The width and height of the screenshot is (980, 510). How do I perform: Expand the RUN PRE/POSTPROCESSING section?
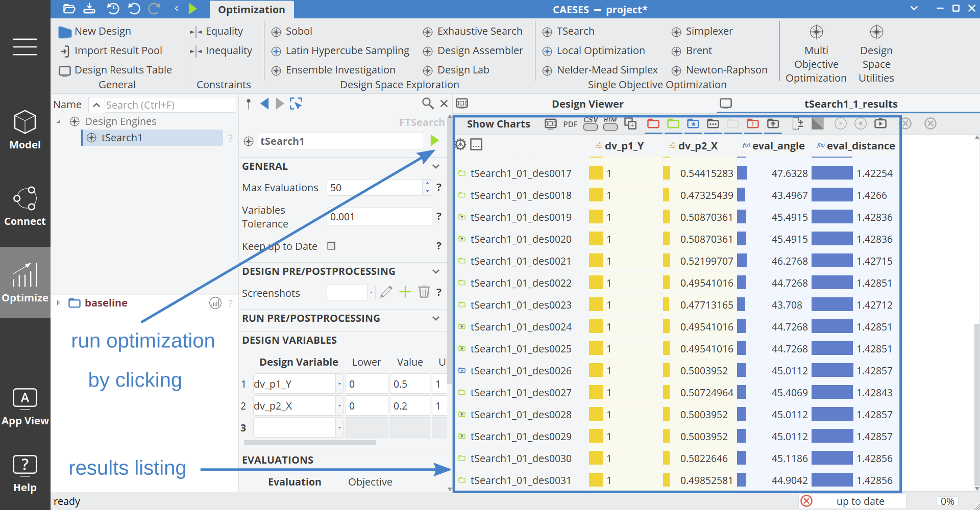pos(436,318)
